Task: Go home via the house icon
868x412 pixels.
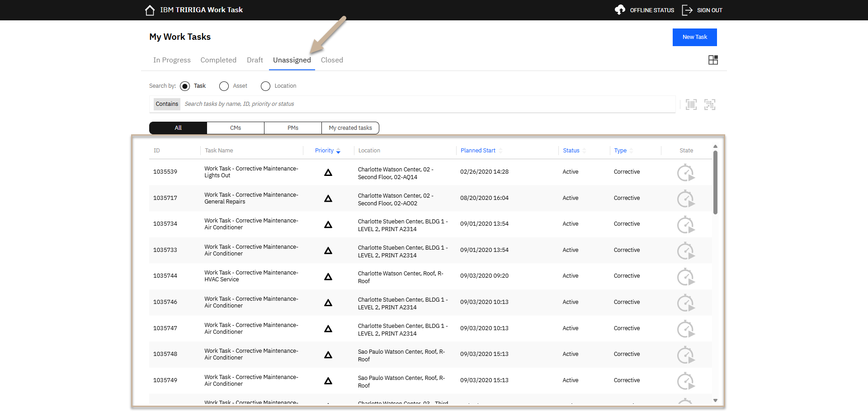Action: point(150,10)
